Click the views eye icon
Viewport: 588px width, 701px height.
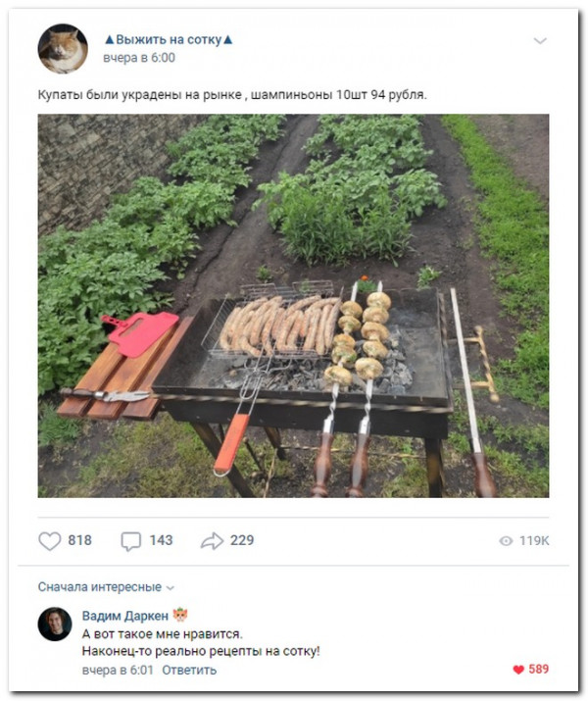506,540
